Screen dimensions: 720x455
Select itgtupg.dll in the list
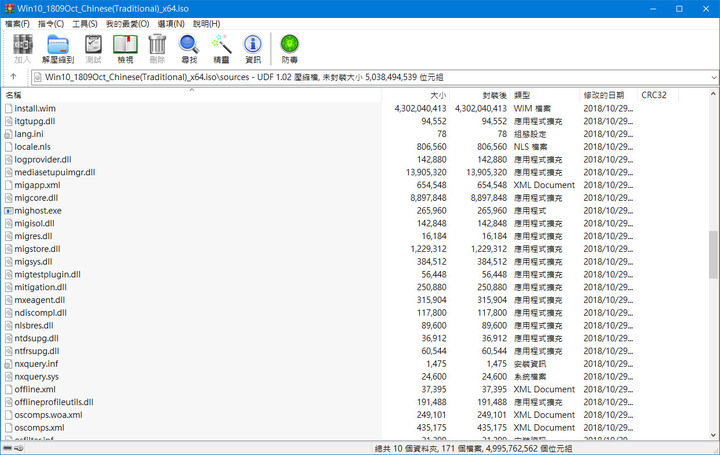35,121
